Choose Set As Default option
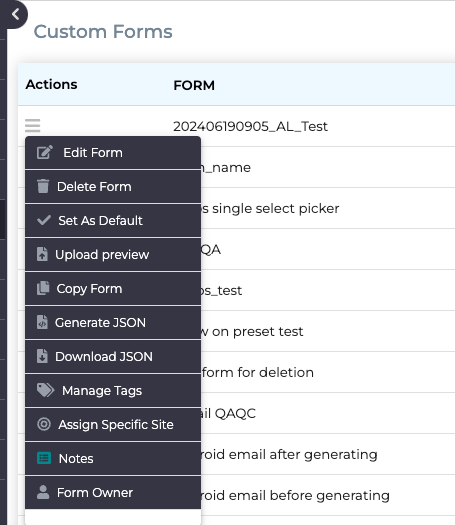 113,221
